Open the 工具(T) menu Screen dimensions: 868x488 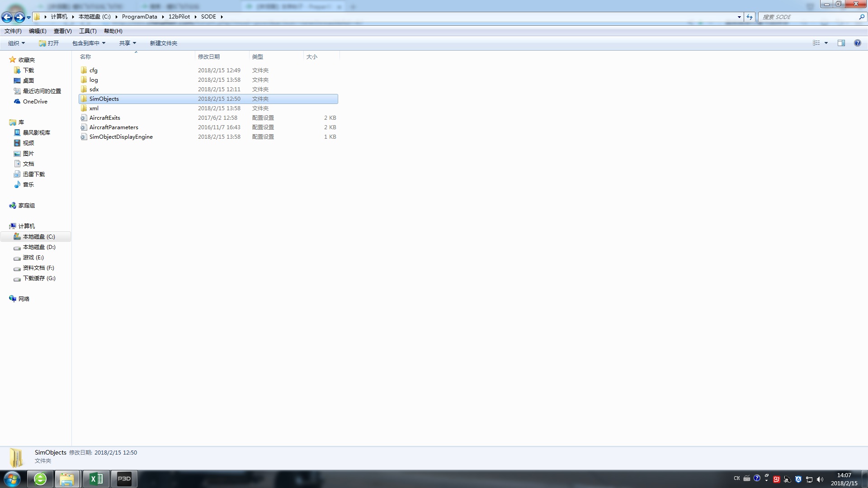coord(88,31)
